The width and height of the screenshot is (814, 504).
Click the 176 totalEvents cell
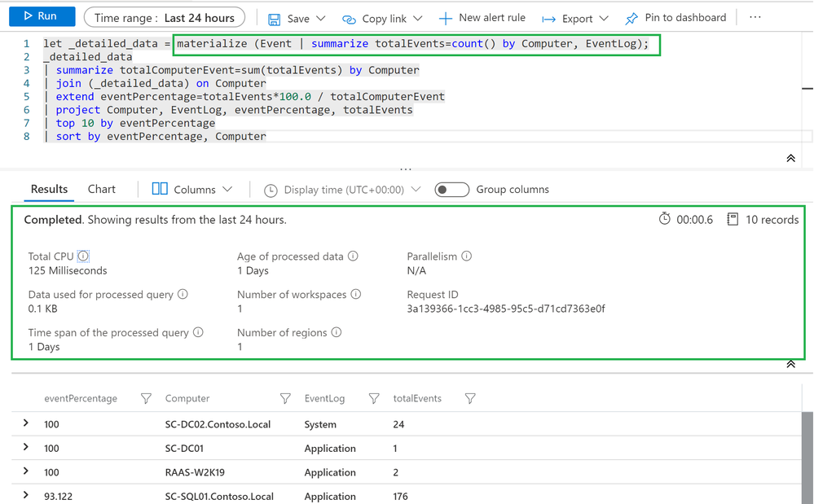click(x=400, y=496)
